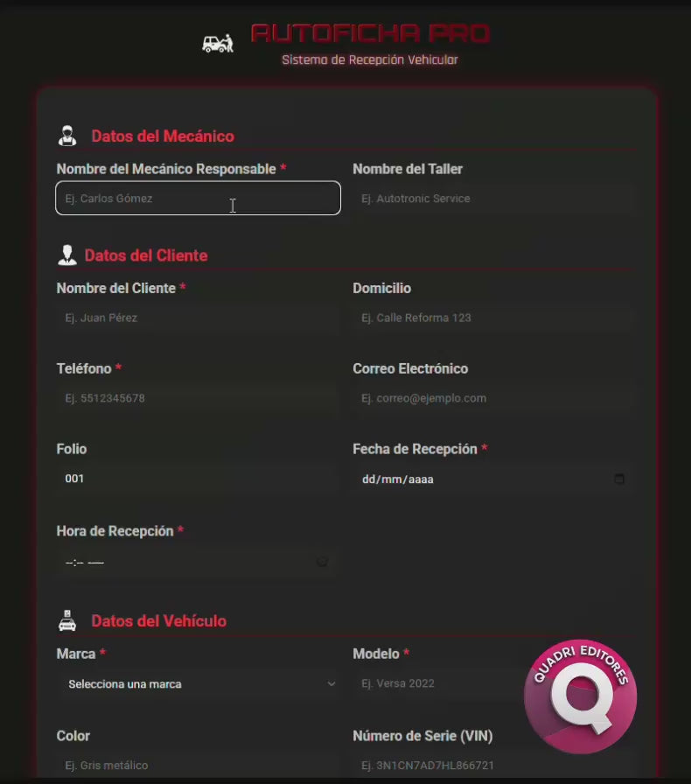Screen dimensions: 691x784
Task: Click the Nombre del Mecánico Responsable label
Action: tap(166, 169)
